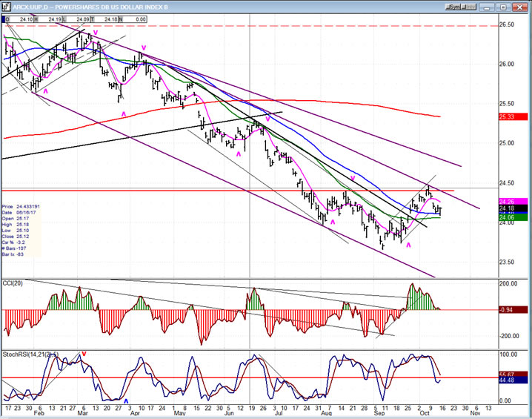Click the 23.50 price axis label
Viewport: 532px width, 419px height.
(x=507, y=262)
